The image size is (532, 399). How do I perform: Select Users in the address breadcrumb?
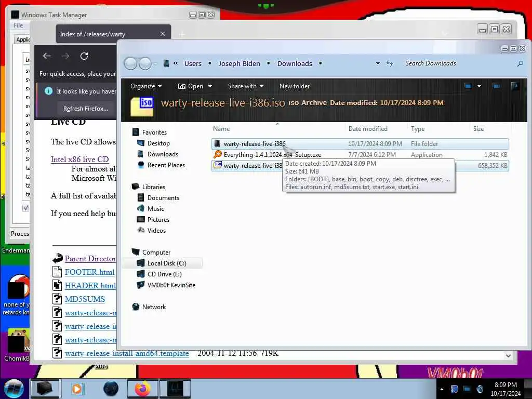(x=193, y=63)
